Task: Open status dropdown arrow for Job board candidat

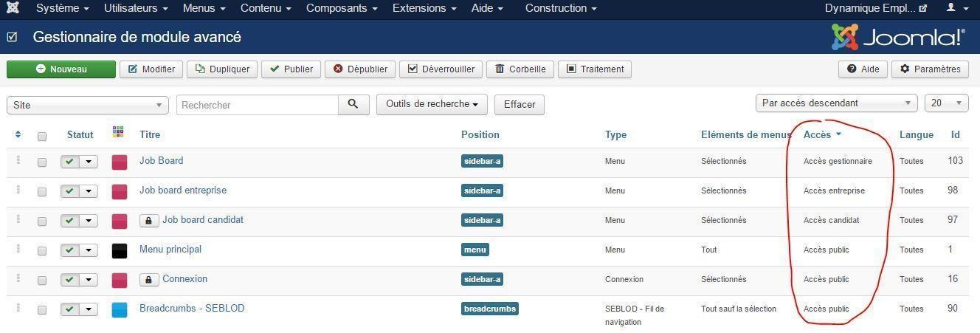Action: [x=89, y=221]
